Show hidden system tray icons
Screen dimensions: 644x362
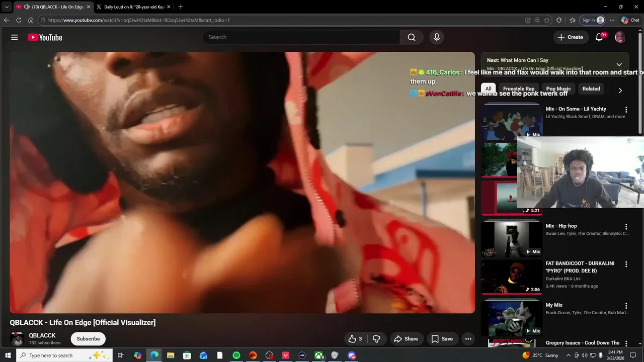(x=569, y=355)
